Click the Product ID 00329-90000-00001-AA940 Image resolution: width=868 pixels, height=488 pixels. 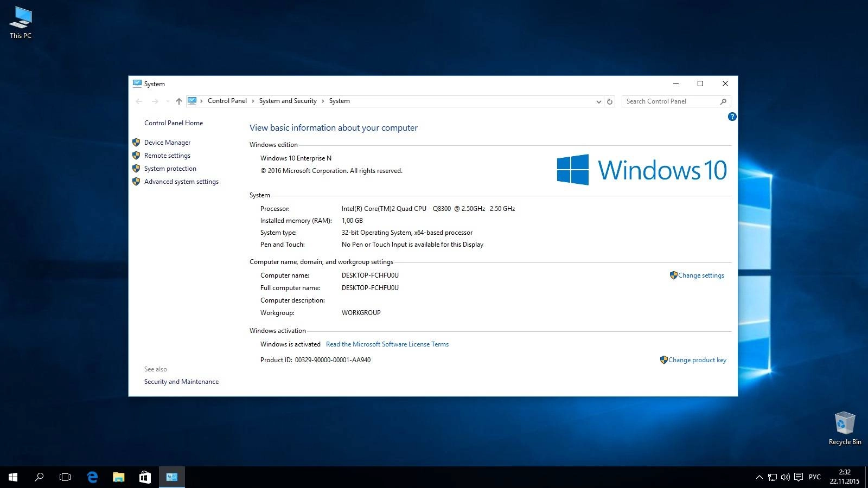click(315, 360)
